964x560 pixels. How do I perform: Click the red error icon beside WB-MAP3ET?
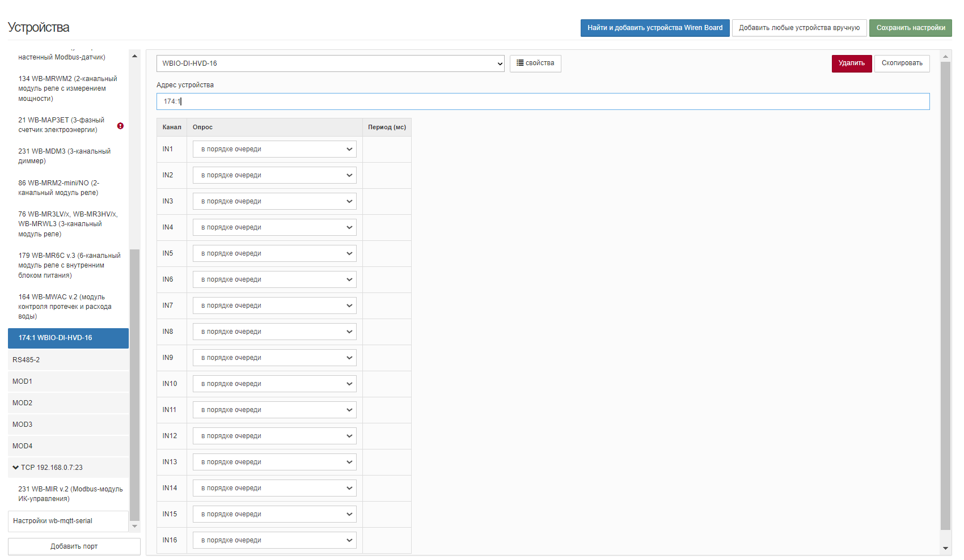[x=120, y=126]
